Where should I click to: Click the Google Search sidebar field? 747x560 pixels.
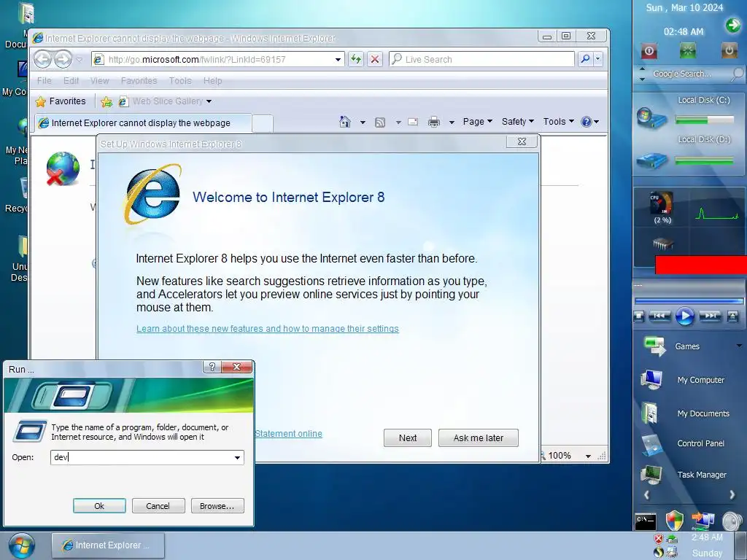click(689, 74)
